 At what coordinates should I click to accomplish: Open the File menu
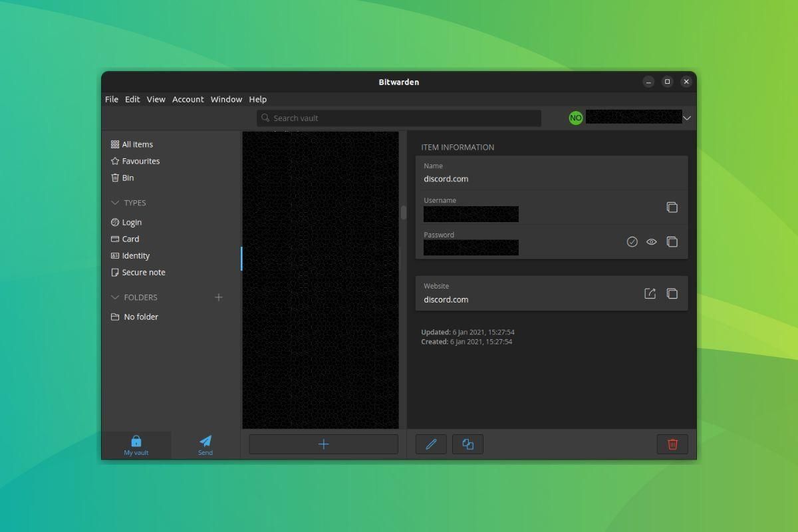(112, 99)
